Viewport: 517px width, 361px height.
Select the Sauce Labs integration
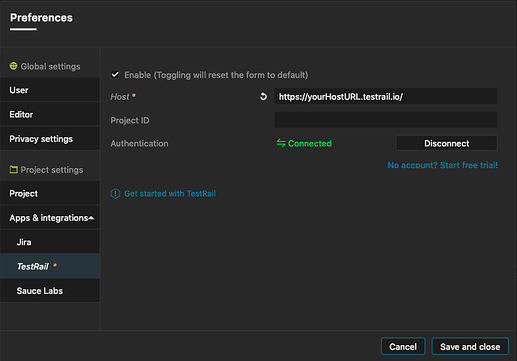50,291
